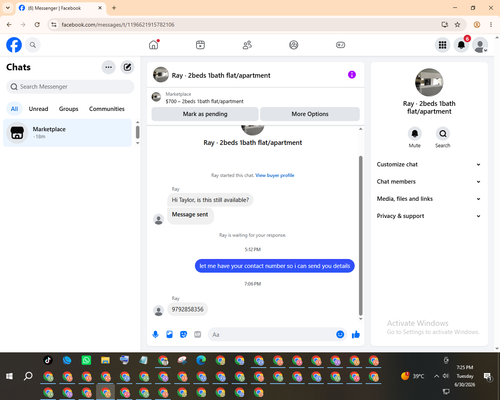Choose a sticker icon
The height and width of the screenshot is (400, 500).
point(183,334)
